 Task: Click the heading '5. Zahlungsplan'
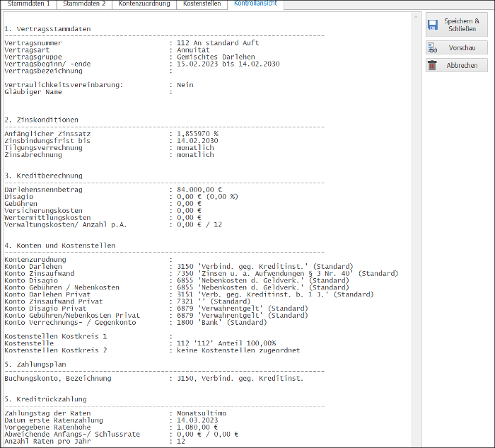click(35, 364)
